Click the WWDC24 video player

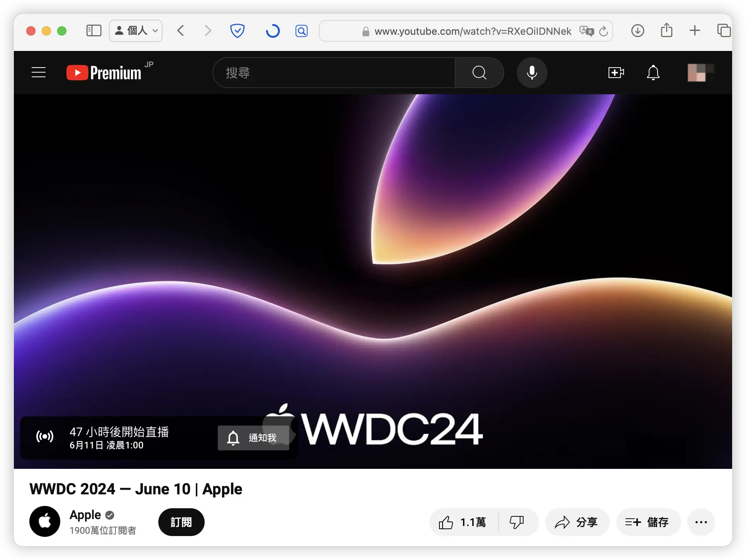373,281
